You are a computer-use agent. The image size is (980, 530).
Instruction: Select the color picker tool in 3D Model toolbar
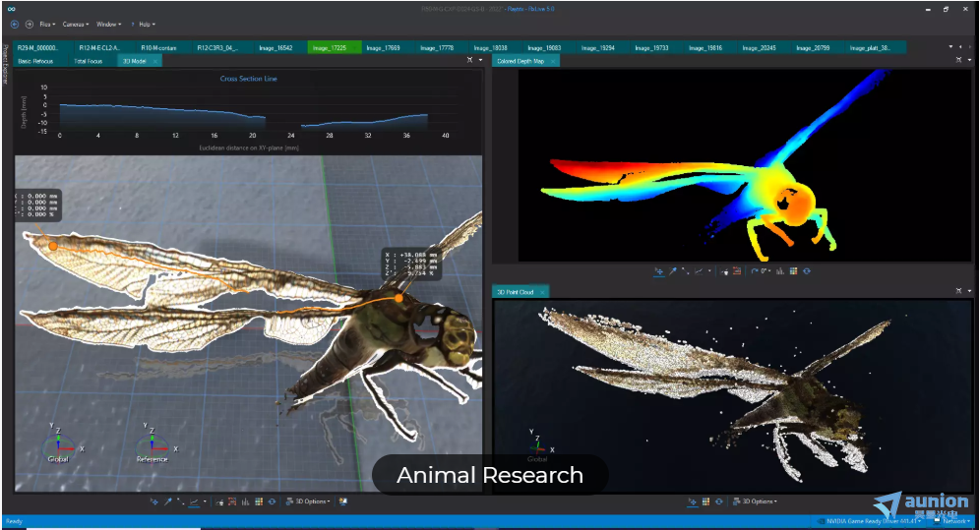coord(168,501)
